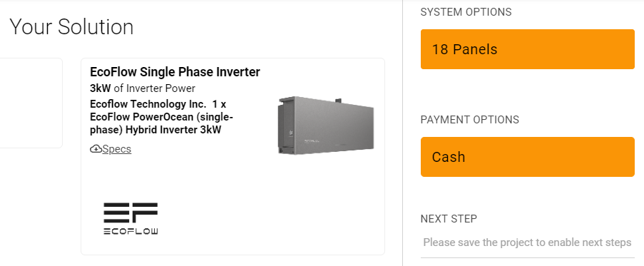This screenshot has height=266, width=644.
Task: Select the Cash payment option
Action: (x=527, y=157)
